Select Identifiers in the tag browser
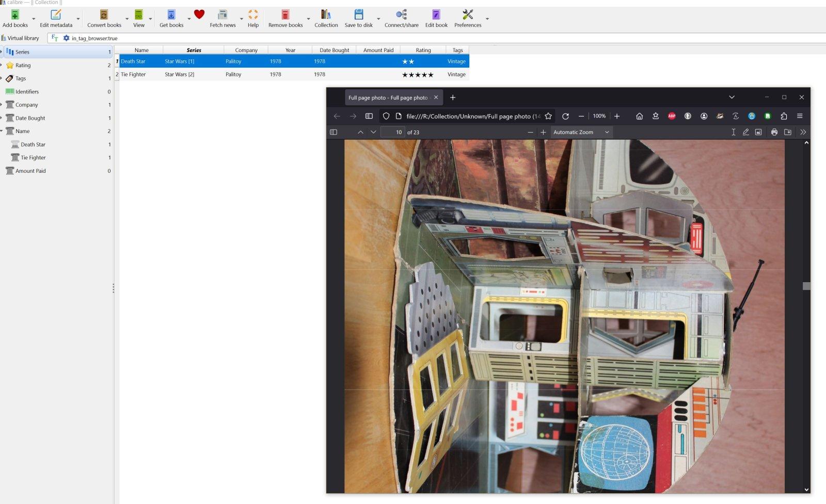This screenshot has height=504, width=826. point(57,91)
